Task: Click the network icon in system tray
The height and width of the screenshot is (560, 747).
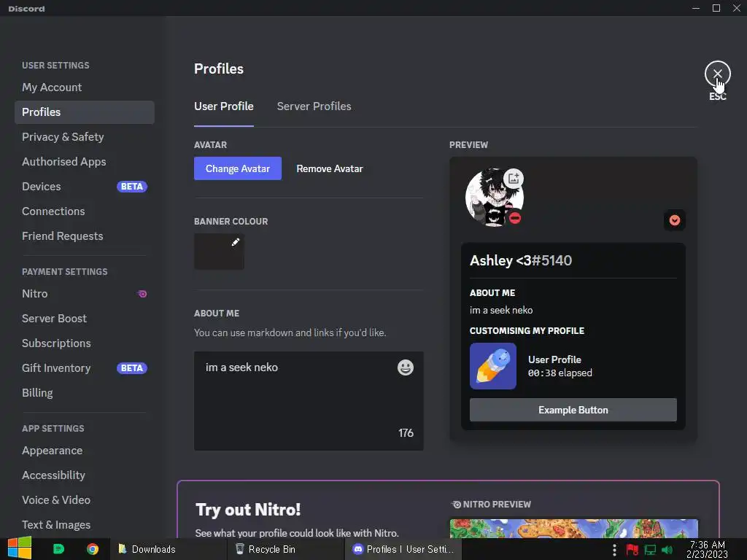Action: click(x=650, y=550)
